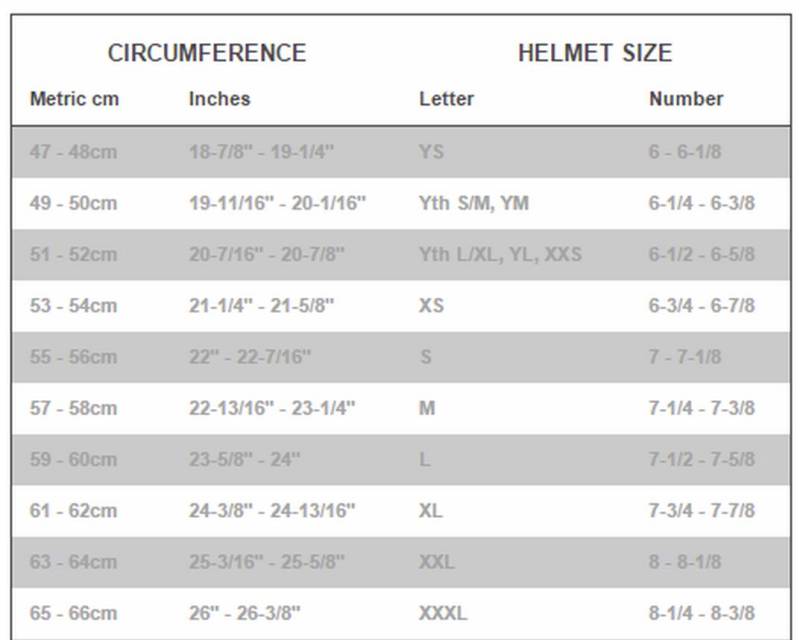Select the 22" - 22-7/16" inches cell
The height and width of the screenshot is (640, 800).
point(250,357)
